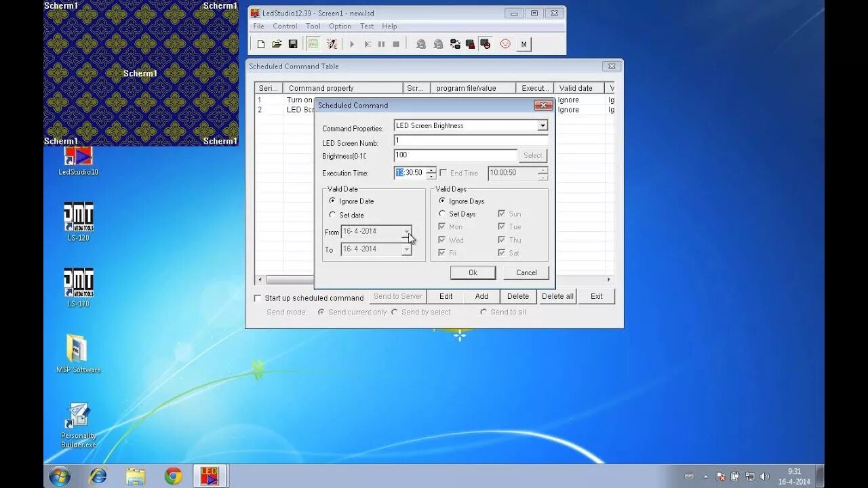868x488 pixels.
Task: Open the From date dropdown
Action: tap(406, 232)
